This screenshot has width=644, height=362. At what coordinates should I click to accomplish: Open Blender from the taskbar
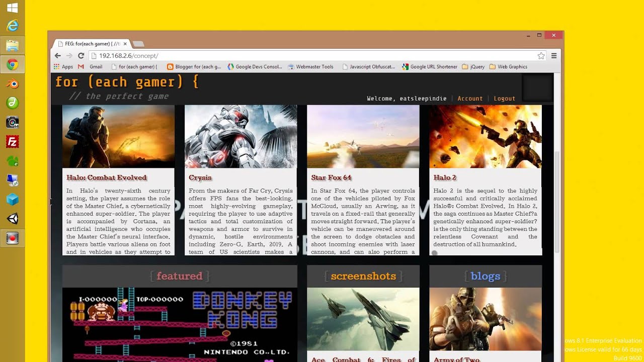pyautogui.click(x=13, y=84)
